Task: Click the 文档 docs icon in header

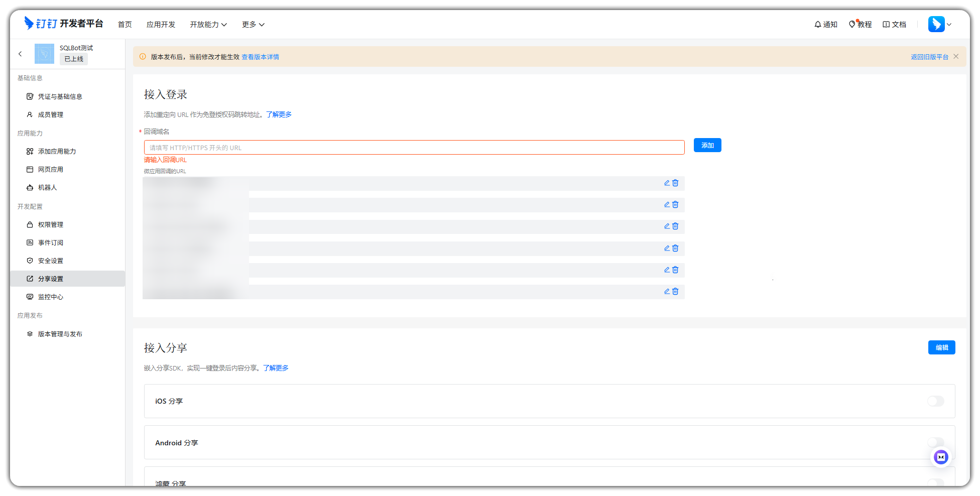Action: coord(886,25)
